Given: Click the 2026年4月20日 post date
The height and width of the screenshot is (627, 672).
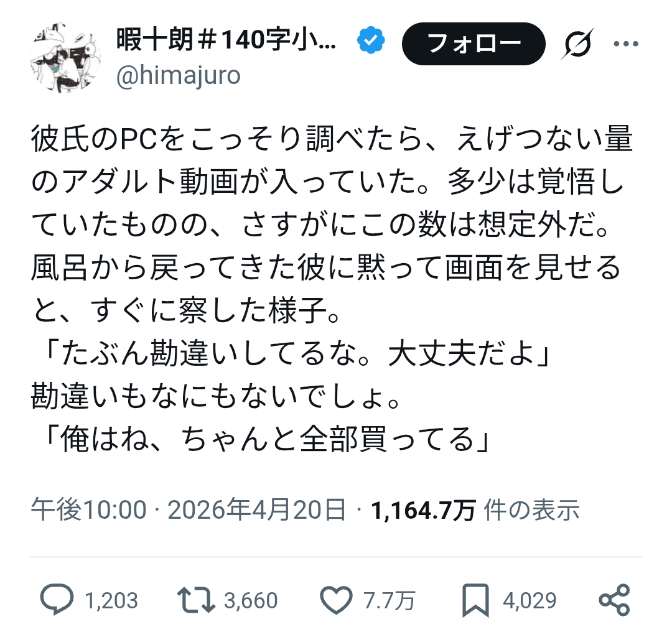Looking at the screenshot, I should tap(257, 511).
